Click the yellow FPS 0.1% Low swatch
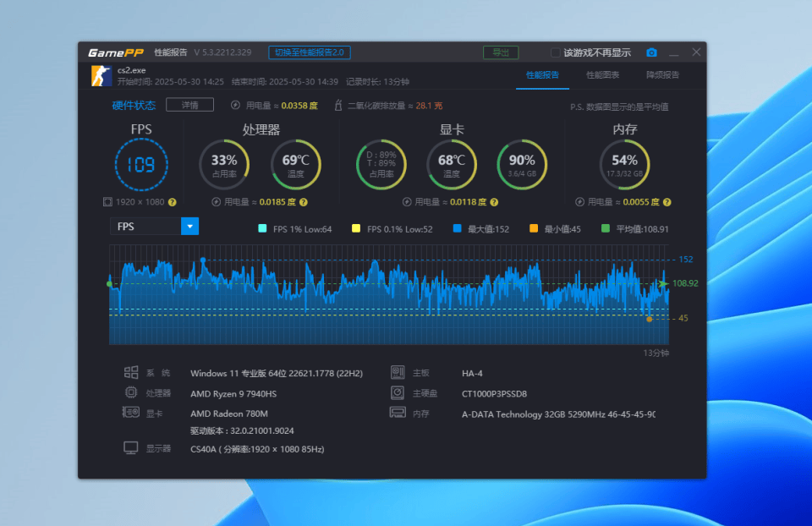The height and width of the screenshot is (526, 812). tap(356, 228)
